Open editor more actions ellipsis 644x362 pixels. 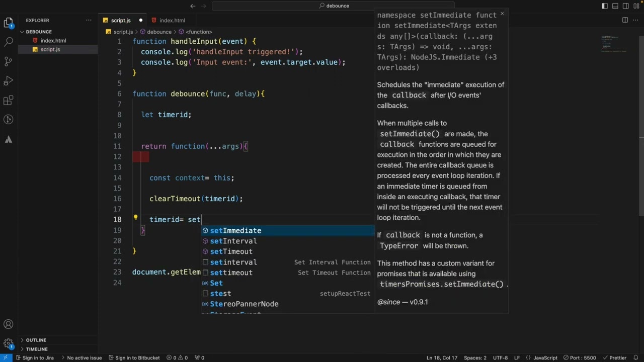635,20
